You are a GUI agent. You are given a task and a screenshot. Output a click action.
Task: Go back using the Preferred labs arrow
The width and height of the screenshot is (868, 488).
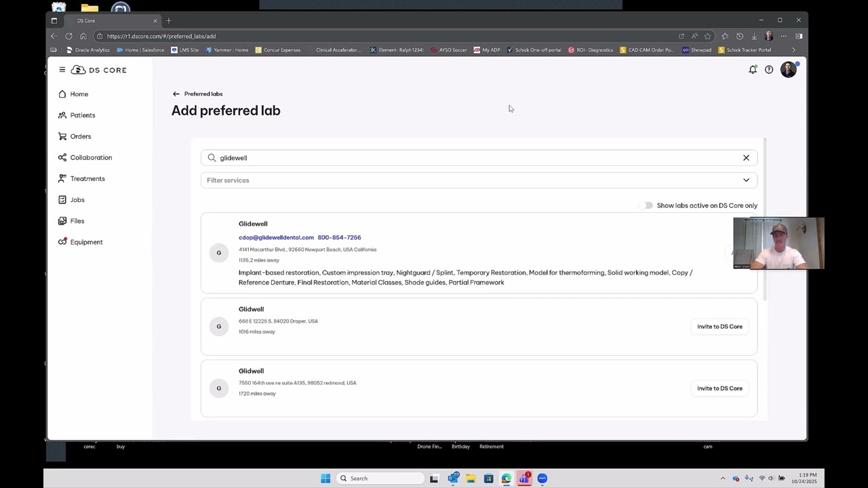(x=176, y=94)
